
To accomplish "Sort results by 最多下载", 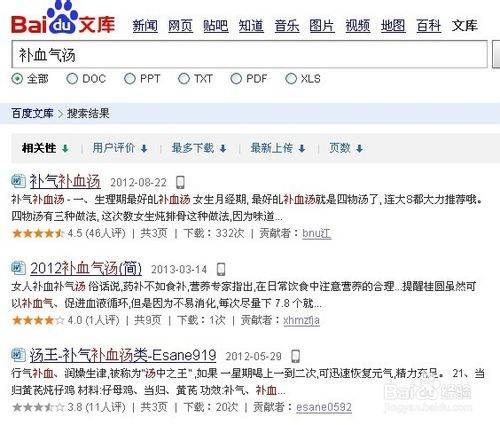I will pos(199,148).
